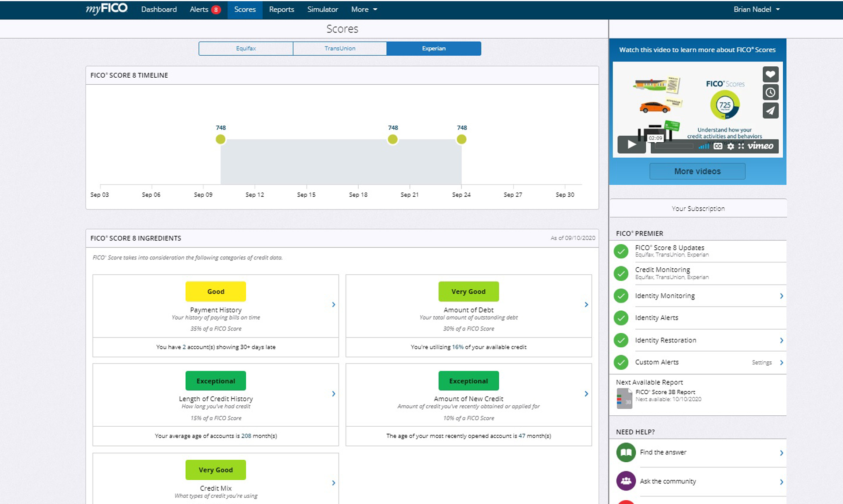Click the 16% utilization link

coord(458,347)
